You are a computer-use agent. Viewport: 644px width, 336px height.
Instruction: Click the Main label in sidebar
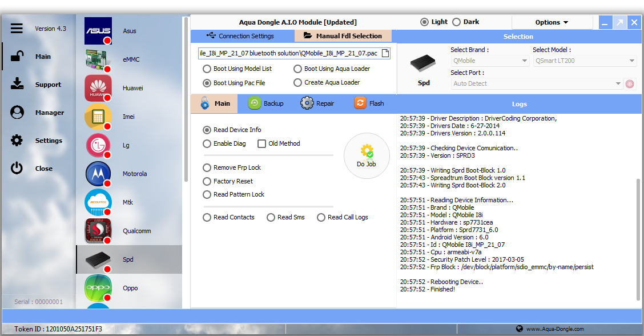(x=43, y=57)
